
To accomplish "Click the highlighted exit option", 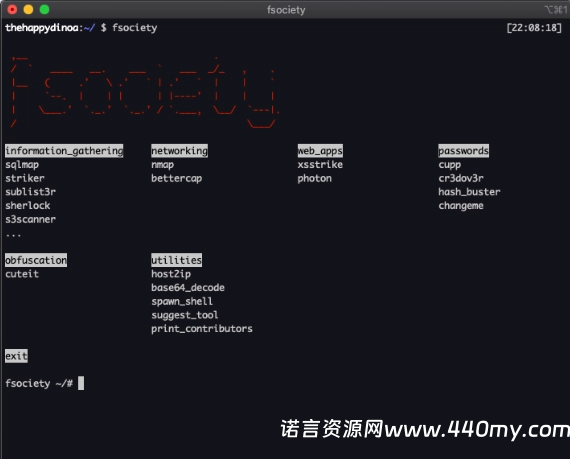I will tap(16, 356).
